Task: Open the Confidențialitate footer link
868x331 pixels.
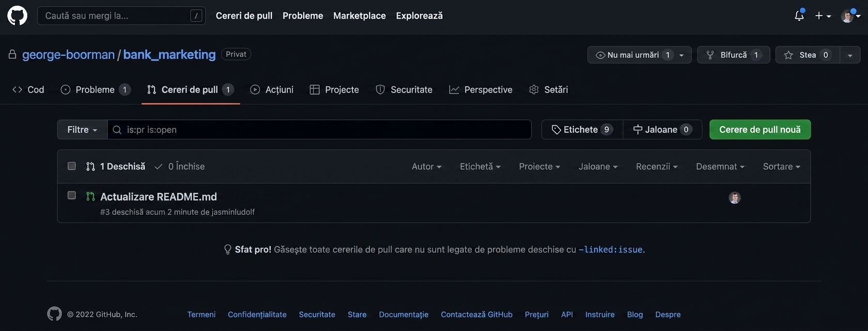Action: pos(257,314)
